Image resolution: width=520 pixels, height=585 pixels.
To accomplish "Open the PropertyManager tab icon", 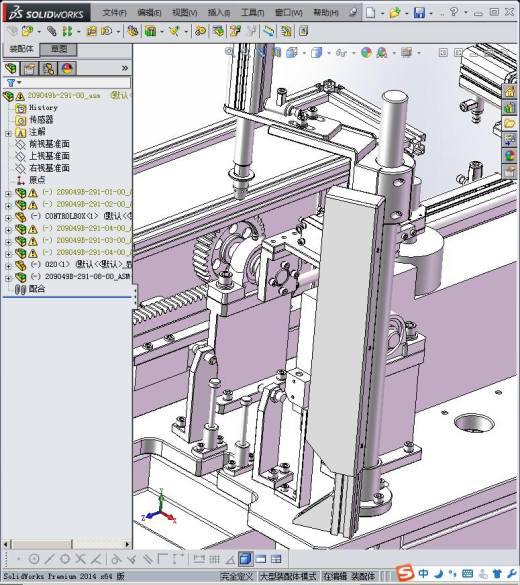I will [x=29, y=68].
